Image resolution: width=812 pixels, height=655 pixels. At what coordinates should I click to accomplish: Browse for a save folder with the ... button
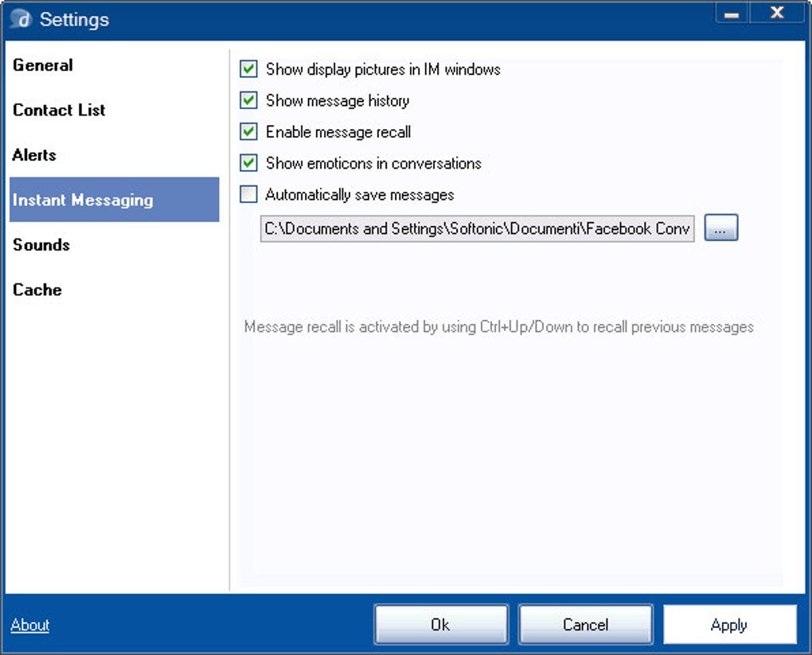coord(721,228)
